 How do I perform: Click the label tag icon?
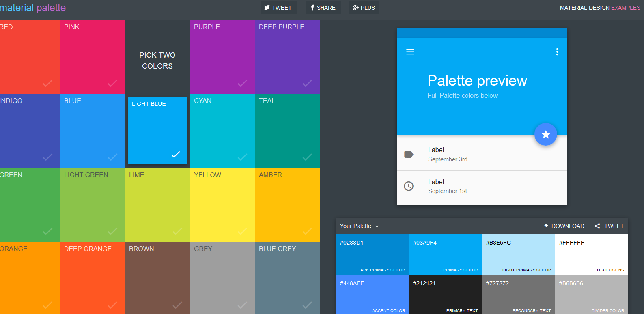click(409, 155)
